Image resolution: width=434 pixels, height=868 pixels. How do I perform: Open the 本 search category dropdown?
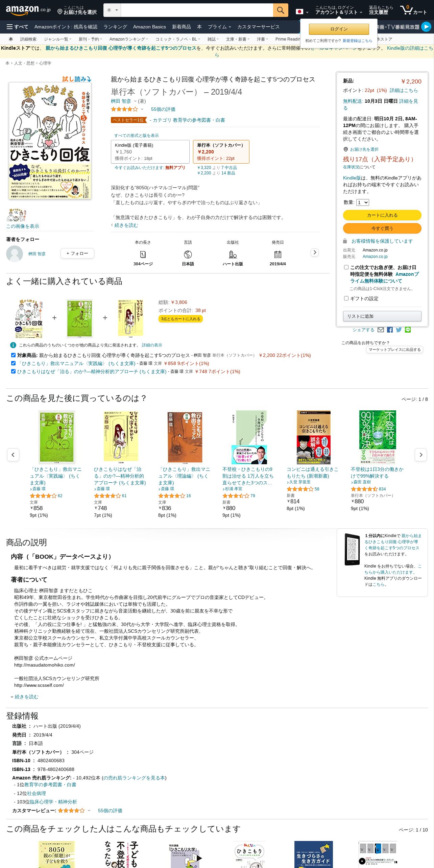pyautogui.click(x=112, y=10)
